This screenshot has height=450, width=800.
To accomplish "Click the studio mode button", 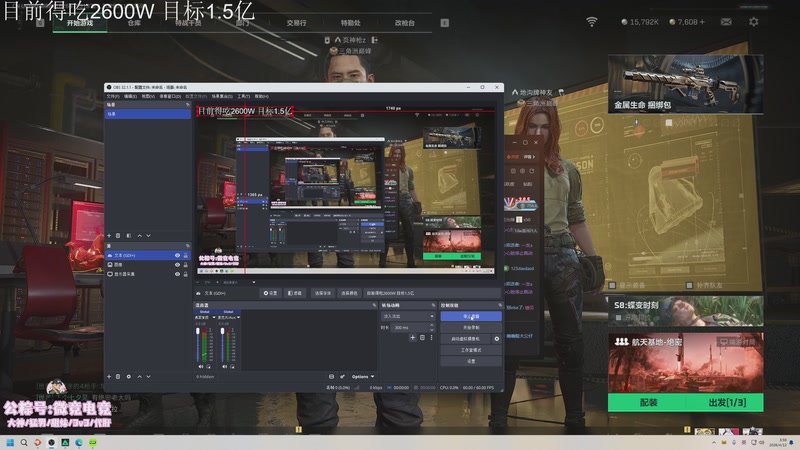I will (x=471, y=350).
